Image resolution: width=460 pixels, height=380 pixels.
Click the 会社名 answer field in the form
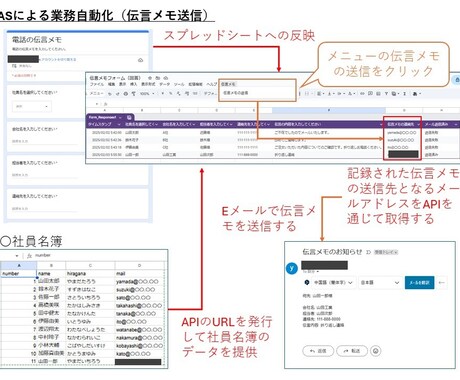click(x=45, y=141)
